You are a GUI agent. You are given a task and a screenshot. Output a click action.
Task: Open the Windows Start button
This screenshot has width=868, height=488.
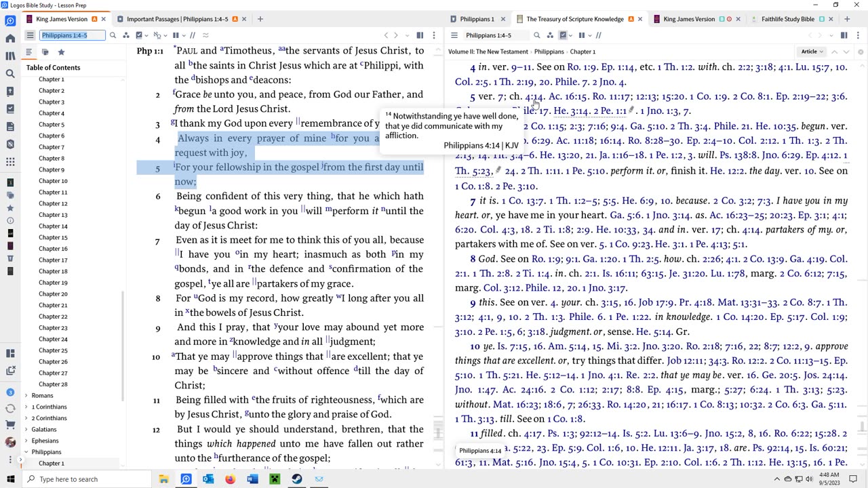(x=10, y=479)
